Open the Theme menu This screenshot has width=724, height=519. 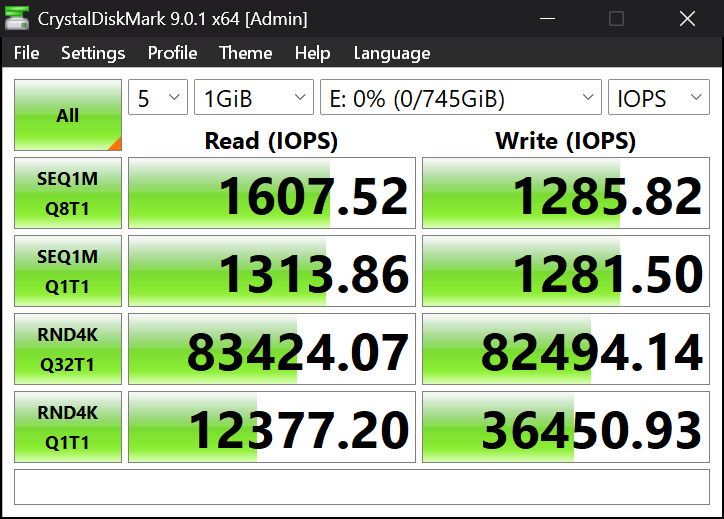[x=245, y=53]
